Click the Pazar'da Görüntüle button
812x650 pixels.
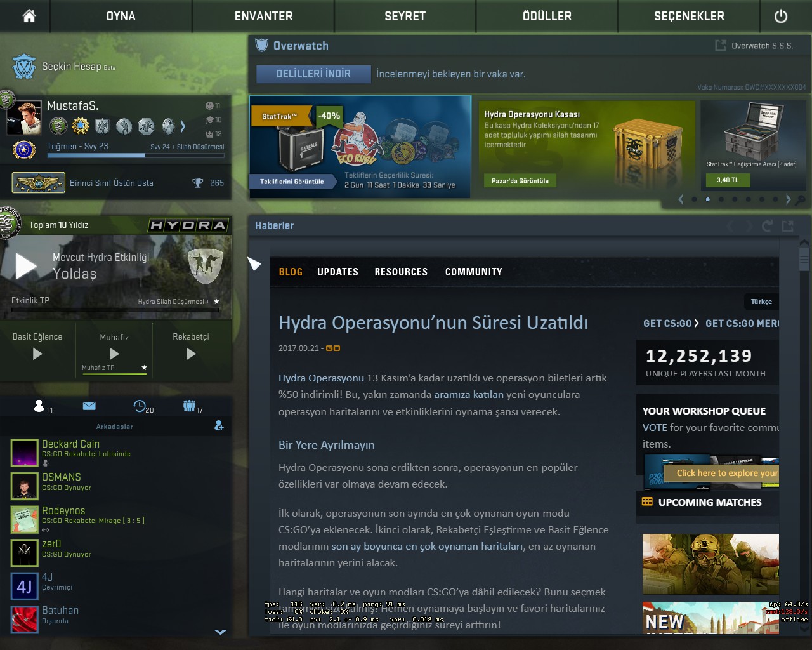click(520, 181)
